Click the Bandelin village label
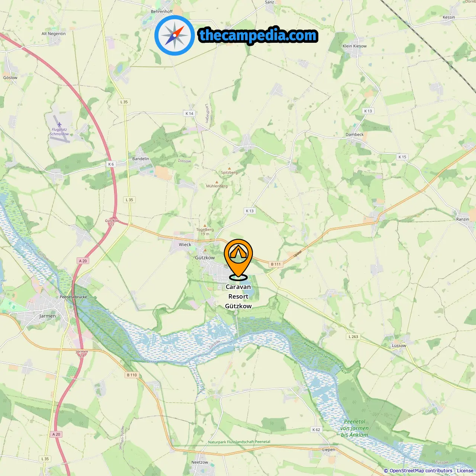This screenshot has width=476, height=476. 141,159
